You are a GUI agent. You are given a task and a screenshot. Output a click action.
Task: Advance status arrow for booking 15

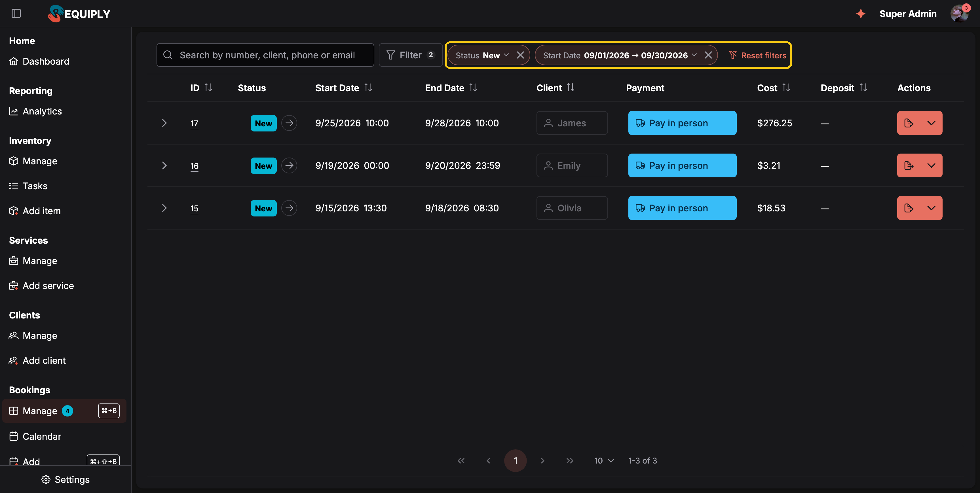[289, 208]
